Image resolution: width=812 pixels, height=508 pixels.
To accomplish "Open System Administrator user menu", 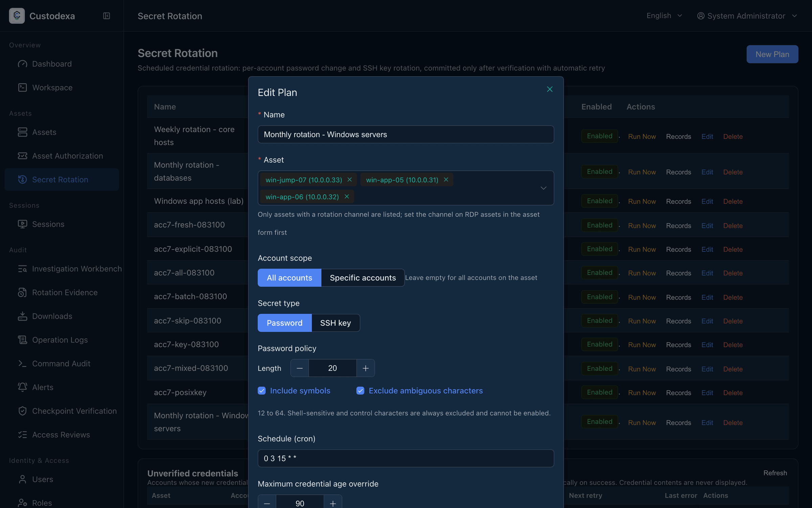I will [x=747, y=16].
